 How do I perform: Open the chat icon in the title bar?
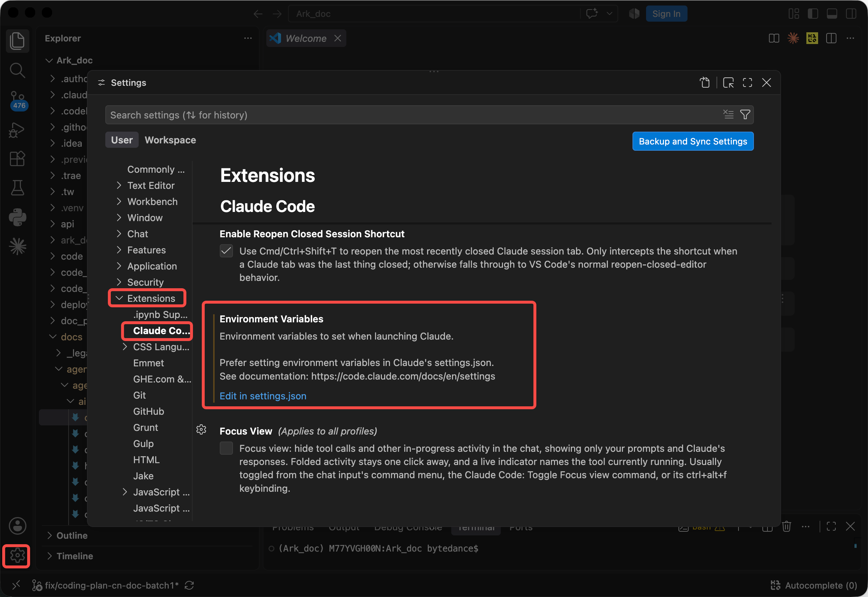point(591,14)
